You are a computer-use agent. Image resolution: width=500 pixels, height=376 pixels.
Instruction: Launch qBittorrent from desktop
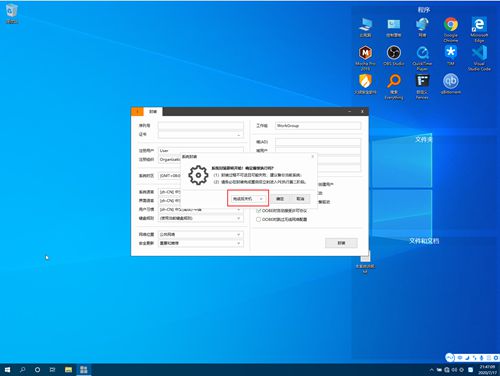coord(451,84)
